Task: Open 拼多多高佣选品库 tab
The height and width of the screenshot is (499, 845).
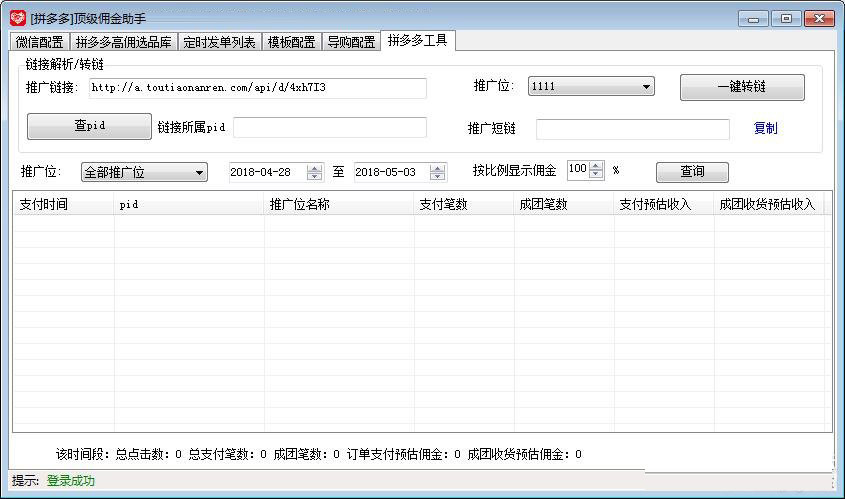Action: [123, 42]
